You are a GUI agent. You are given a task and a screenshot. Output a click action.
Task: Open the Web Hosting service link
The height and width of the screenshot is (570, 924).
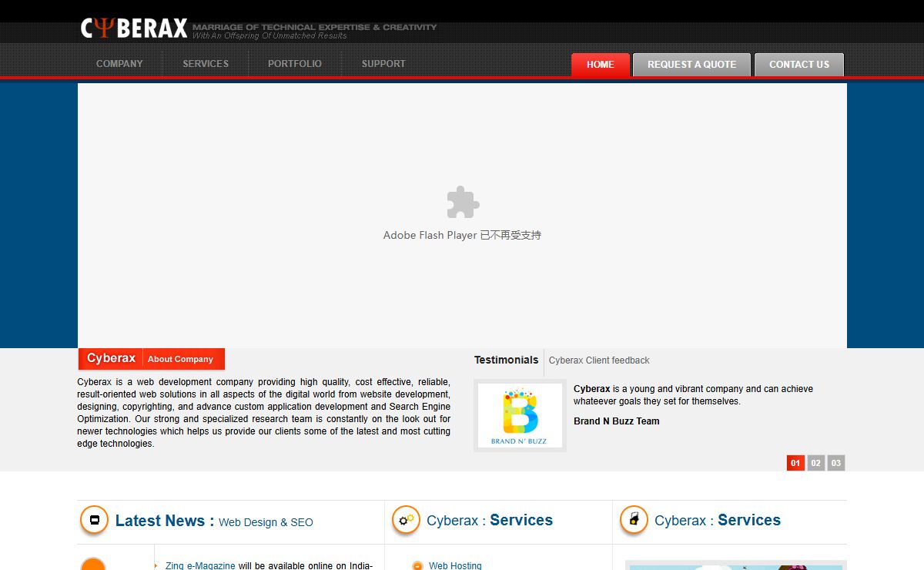tap(455, 565)
